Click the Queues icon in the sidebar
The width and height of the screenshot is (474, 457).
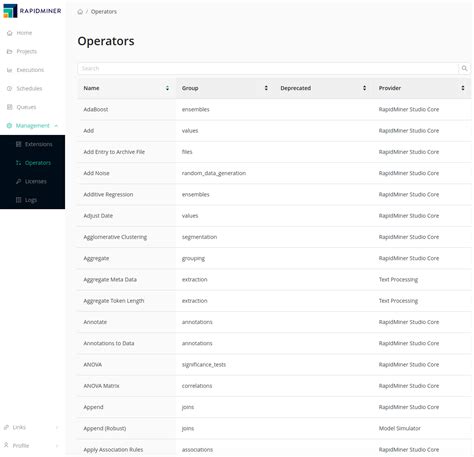pyautogui.click(x=9, y=107)
